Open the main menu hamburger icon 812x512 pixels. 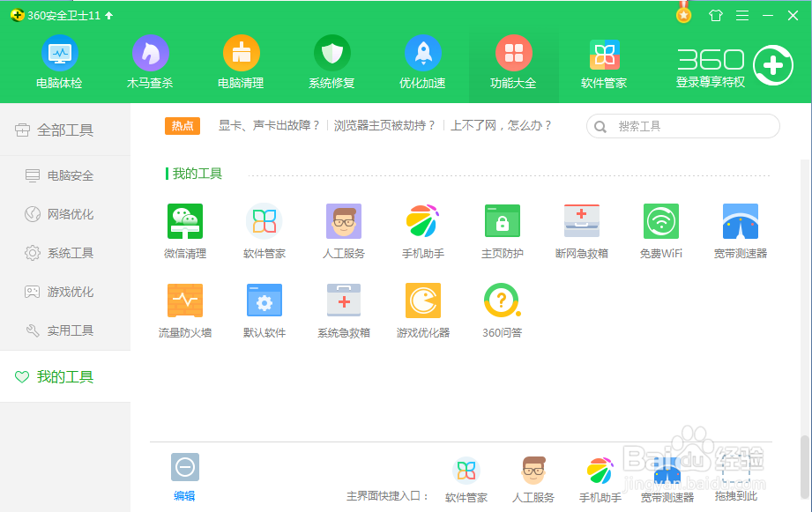pyautogui.click(x=742, y=16)
